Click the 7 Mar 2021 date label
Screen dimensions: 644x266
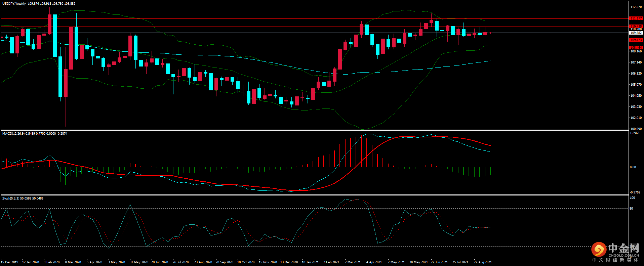[x=353, y=262]
